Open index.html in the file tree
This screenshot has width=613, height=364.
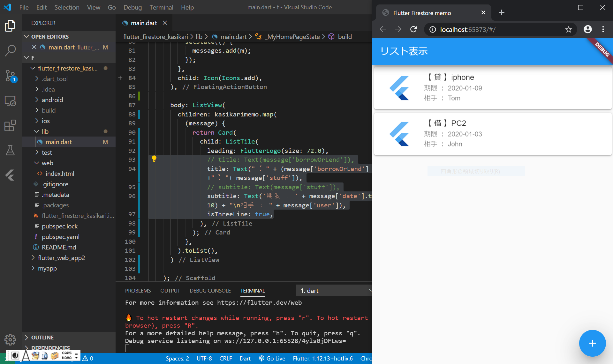point(69,173)
